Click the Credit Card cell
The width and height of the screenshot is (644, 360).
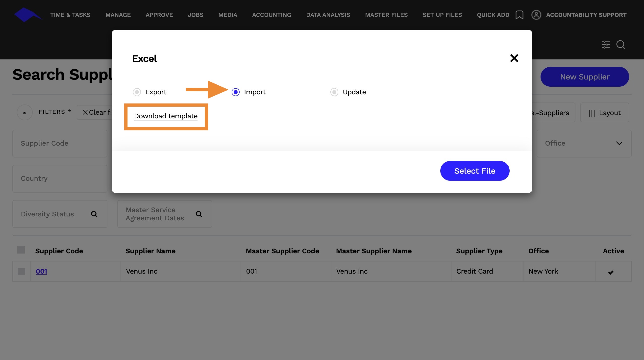click(x=487, y=271)
